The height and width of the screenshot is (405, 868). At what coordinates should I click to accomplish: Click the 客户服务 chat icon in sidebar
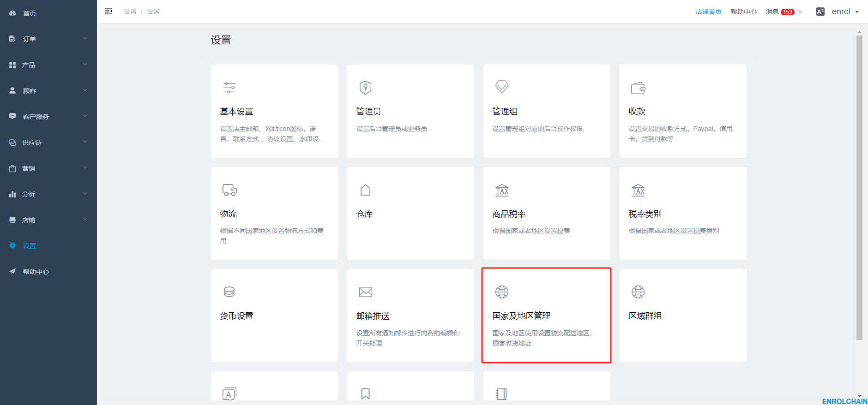pos(12,117)
